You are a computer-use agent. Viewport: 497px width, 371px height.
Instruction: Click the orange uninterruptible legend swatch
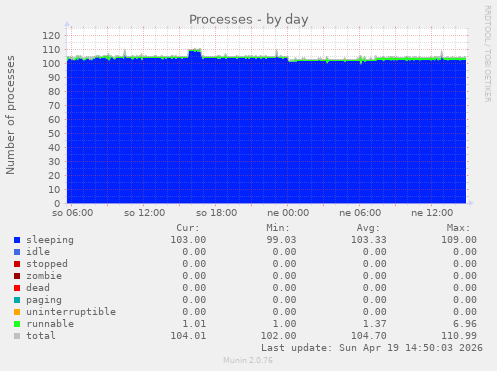click(17, 312)
